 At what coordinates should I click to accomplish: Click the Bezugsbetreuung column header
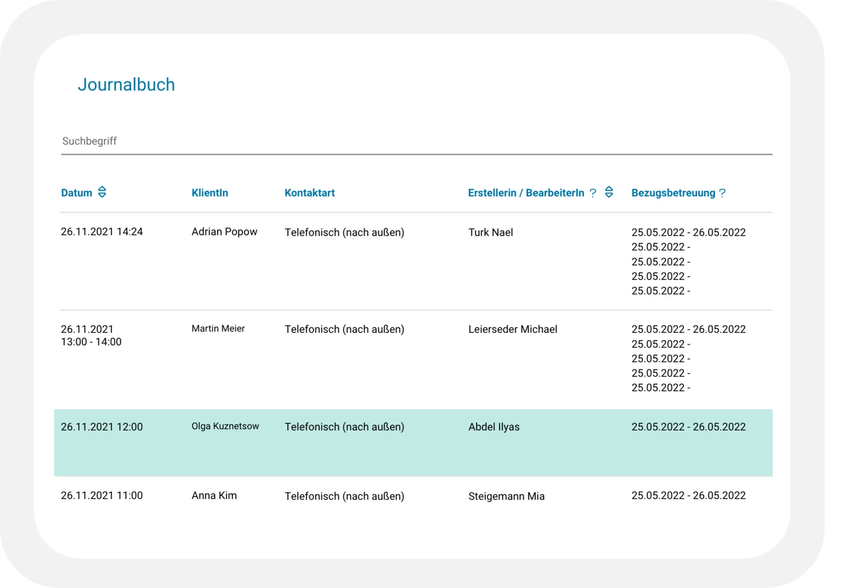pos(673,193)
